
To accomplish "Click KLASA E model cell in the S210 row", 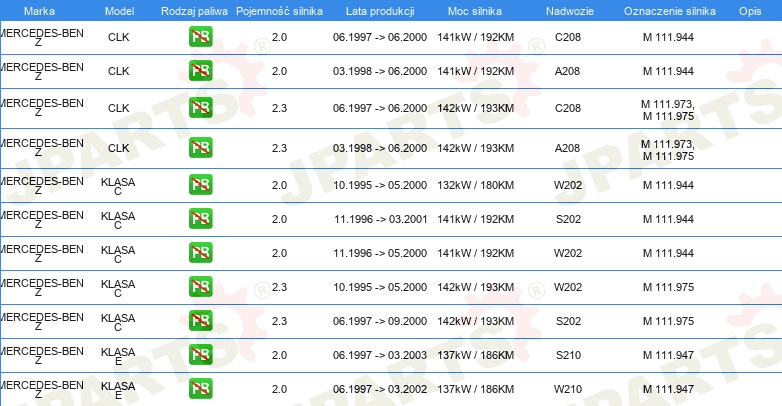I will click(118, 356).
